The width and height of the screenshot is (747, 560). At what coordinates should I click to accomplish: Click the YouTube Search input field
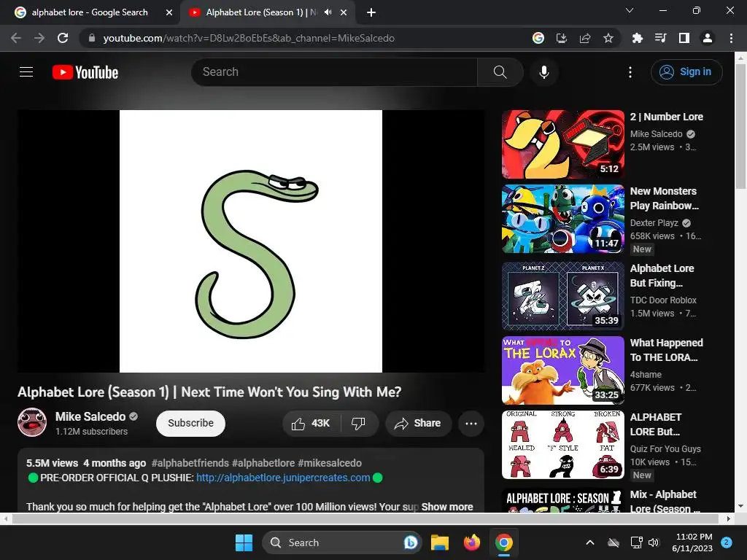(334, 72)
